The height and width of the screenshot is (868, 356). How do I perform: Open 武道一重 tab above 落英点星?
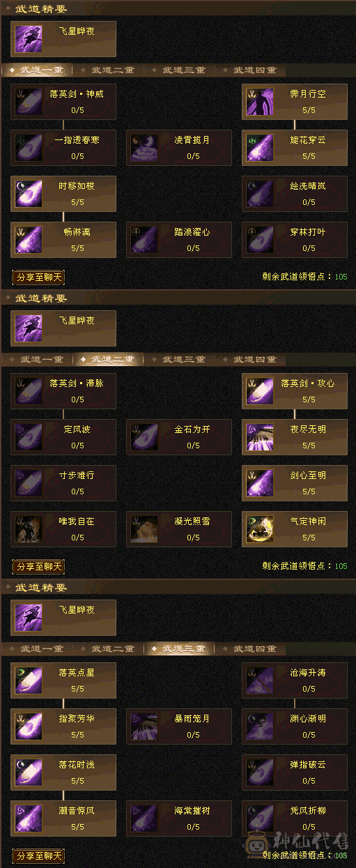click(x=42, y=648)
